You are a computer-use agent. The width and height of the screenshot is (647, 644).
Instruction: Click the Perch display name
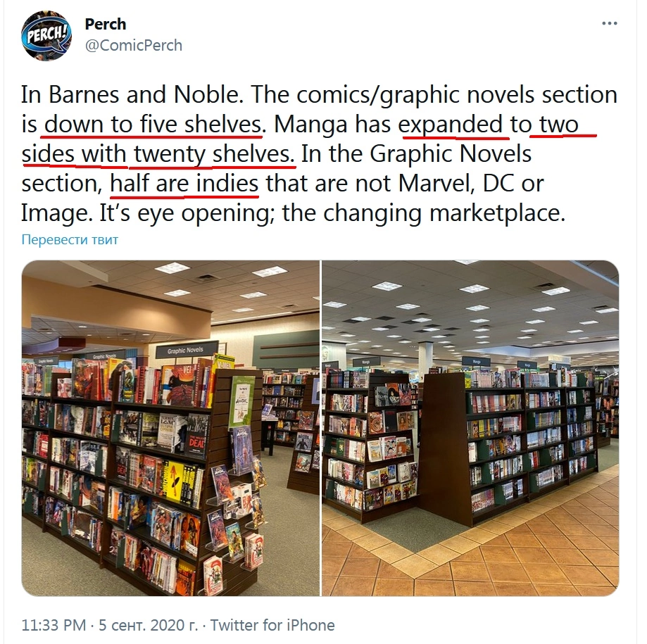point(105,24)
